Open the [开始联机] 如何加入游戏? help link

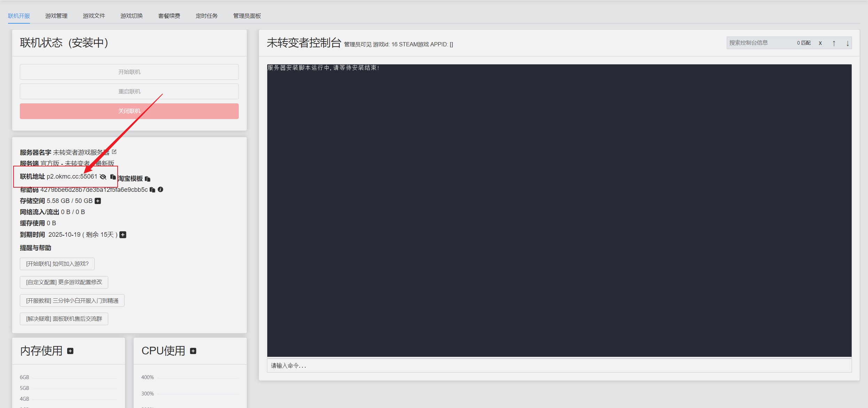(57, 264)
